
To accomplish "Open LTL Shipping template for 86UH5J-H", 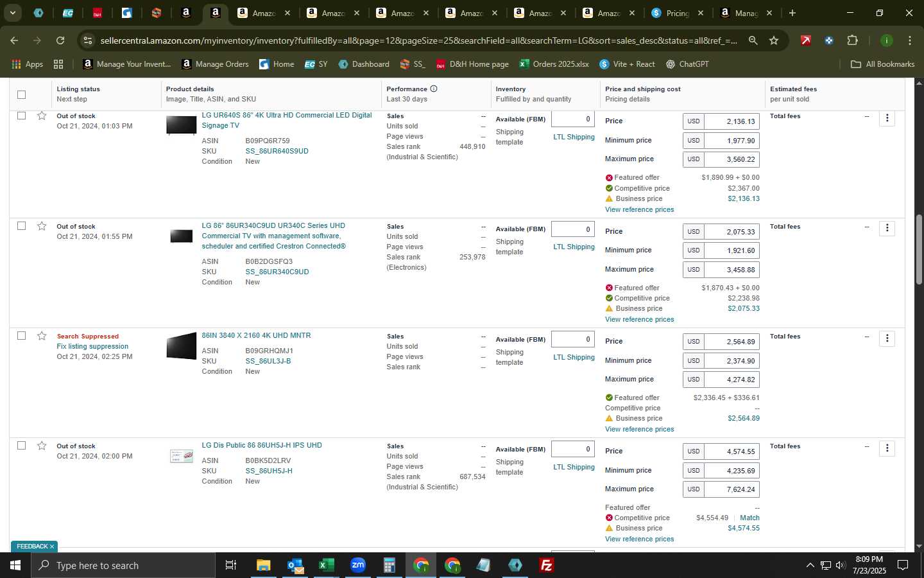I will coord(574,467).
